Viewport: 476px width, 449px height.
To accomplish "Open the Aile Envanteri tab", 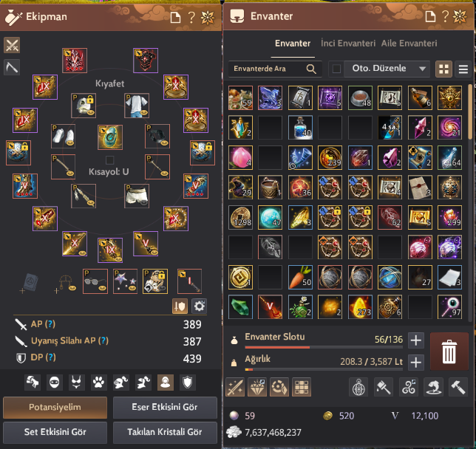I will [x=409, y=44].
